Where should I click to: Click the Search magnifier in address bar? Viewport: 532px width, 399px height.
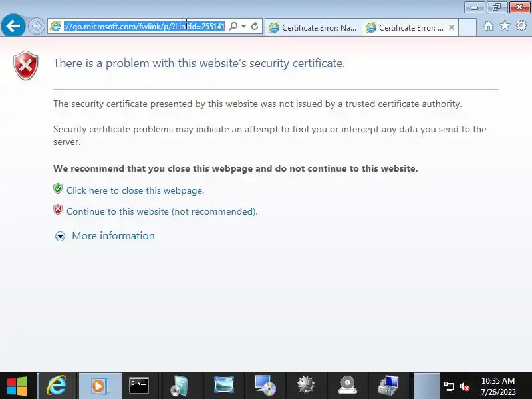pos(233,26)
